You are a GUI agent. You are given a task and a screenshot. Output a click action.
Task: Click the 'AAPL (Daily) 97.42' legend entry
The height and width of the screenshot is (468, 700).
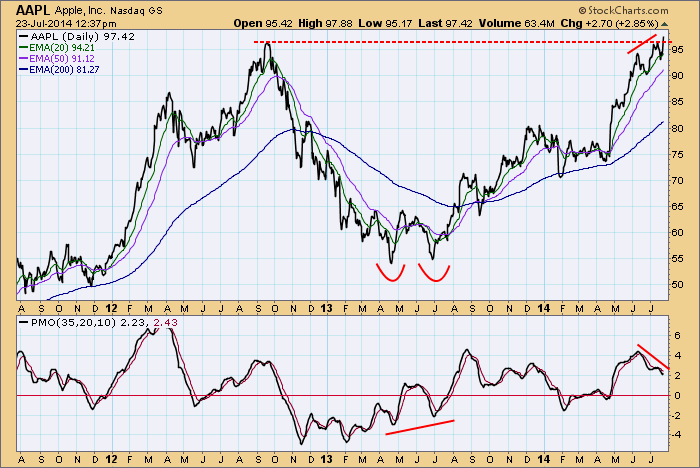pos(77,37)
